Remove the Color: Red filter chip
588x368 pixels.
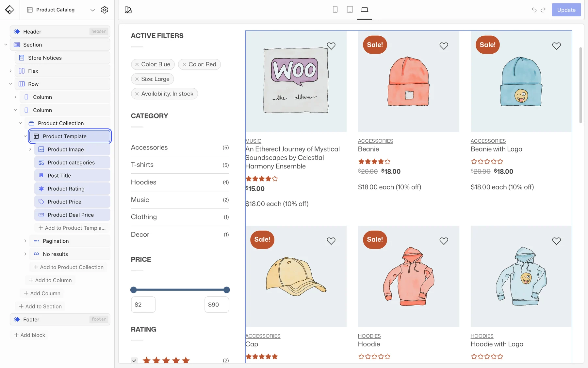click(x=184, y=64)
